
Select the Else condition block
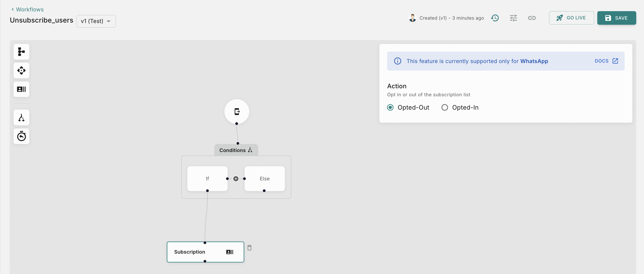tap(264, 178)
